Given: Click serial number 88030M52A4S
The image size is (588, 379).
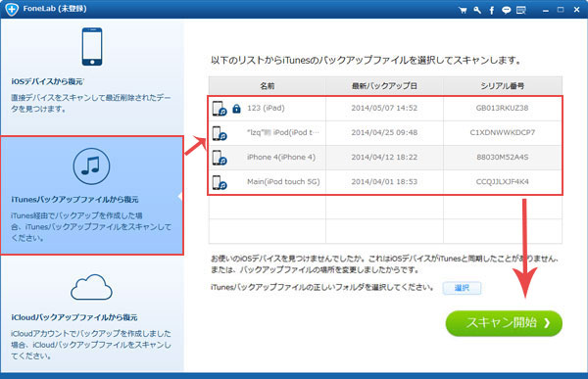Looking at the screenshot, I should pyautogui.click(x=503, y=157).
